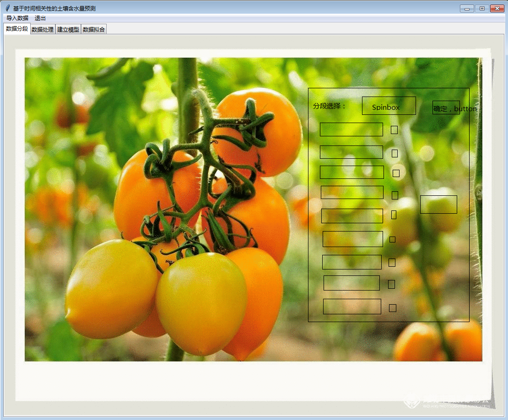Close the window with the red X

click(497, 8)
